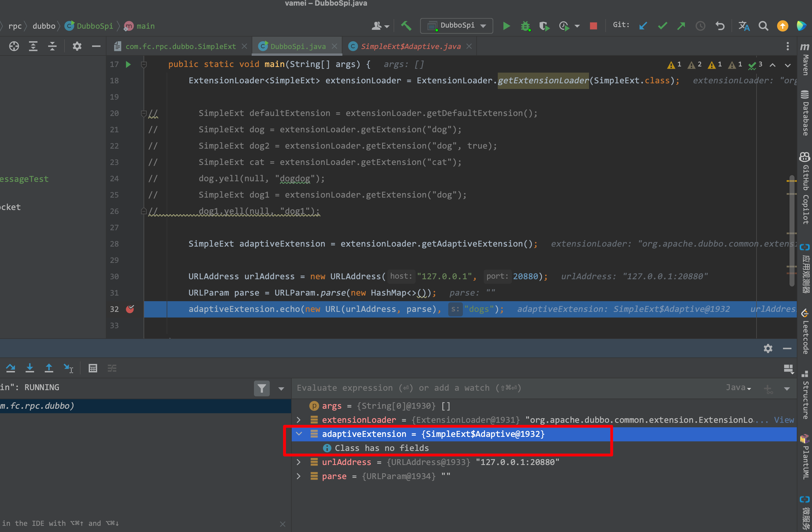Open profiler options dropdown arrow
Screen dimensions: 812x532
[x=577, y=26]
